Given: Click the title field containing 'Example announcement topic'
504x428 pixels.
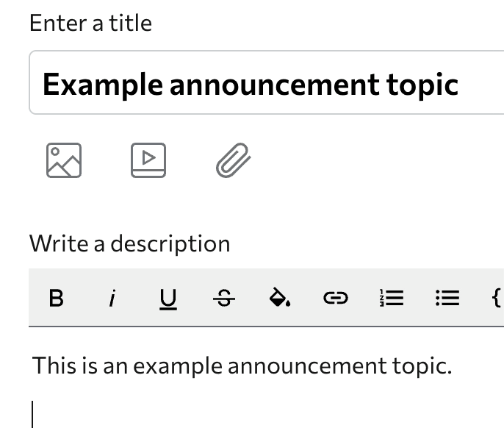Looking at the screenshot, I should [x=266, y=83].
